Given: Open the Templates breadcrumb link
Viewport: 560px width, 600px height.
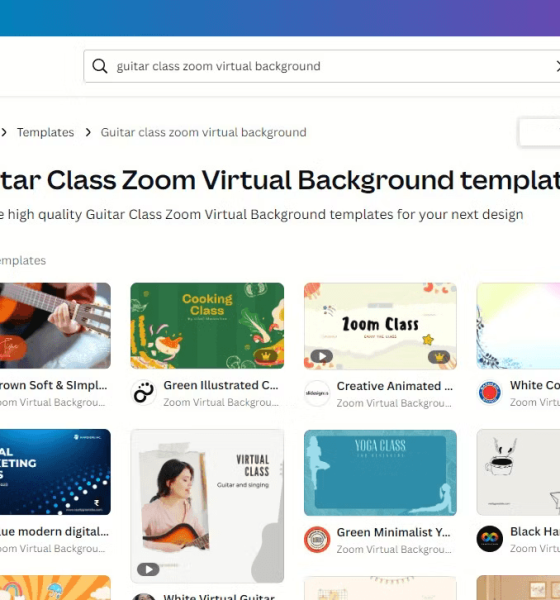Looking at the screenshot, I should pyautogui.click(x=46, y=132).
